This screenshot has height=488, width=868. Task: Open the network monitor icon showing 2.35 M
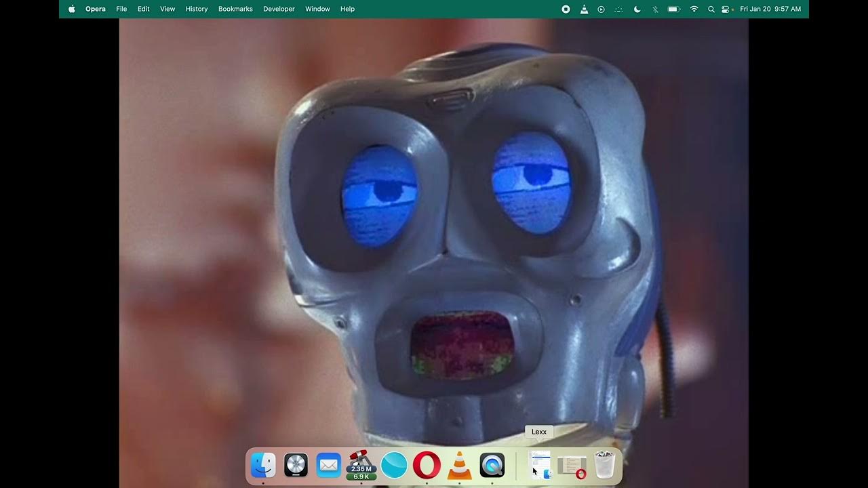pos(361,466)
